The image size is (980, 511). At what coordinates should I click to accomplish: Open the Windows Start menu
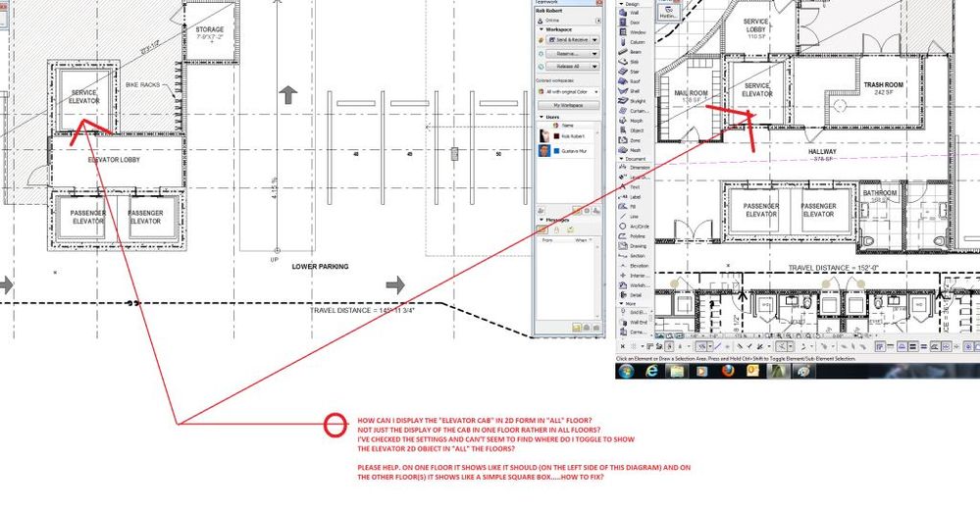click(x=626, y=371)
